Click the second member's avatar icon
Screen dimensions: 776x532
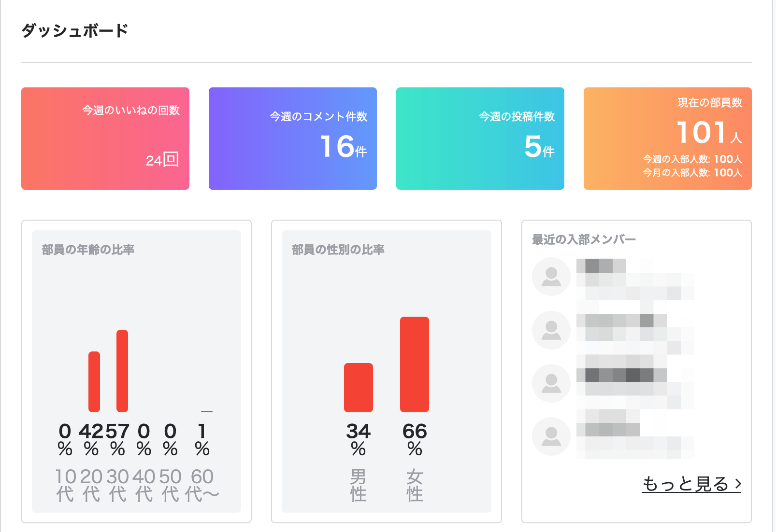click(x=551, y=330)
